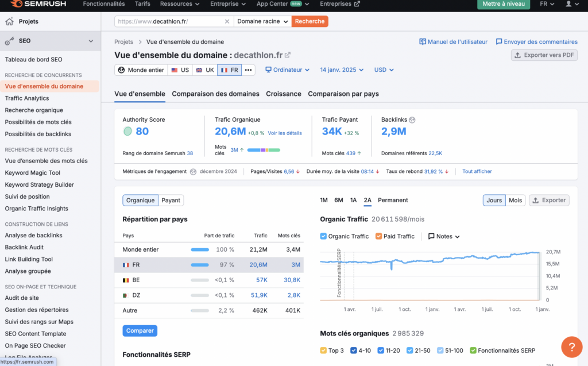Open the Projets home icon

pyautogui.click(x=9, y=21)
